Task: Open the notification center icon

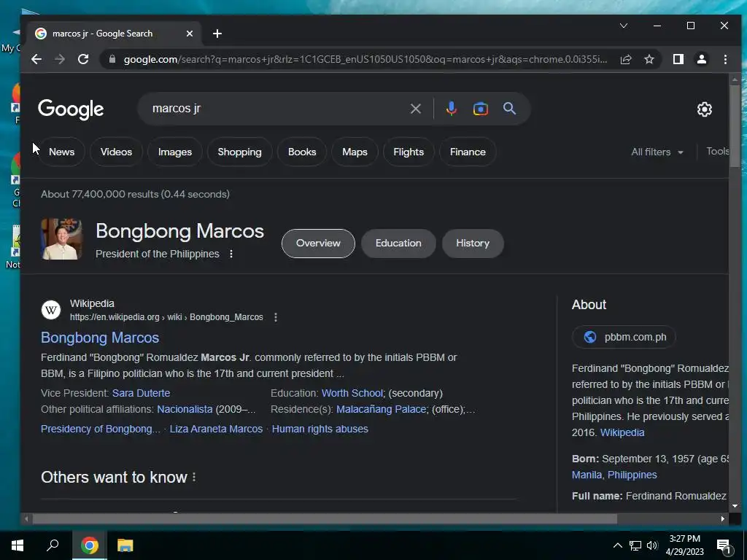Action: pyautogui.click(x=724, y=546)
